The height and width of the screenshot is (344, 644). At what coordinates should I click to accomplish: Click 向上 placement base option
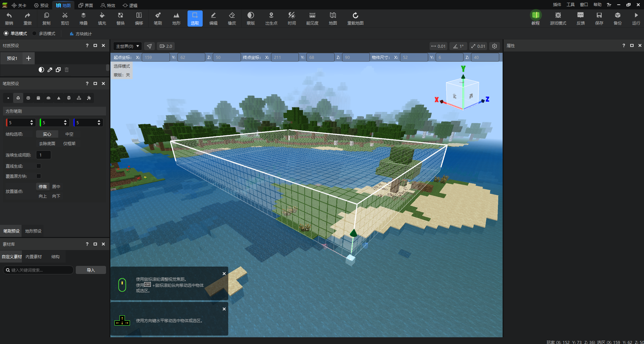pyautogui.click(x=43, y=196)
